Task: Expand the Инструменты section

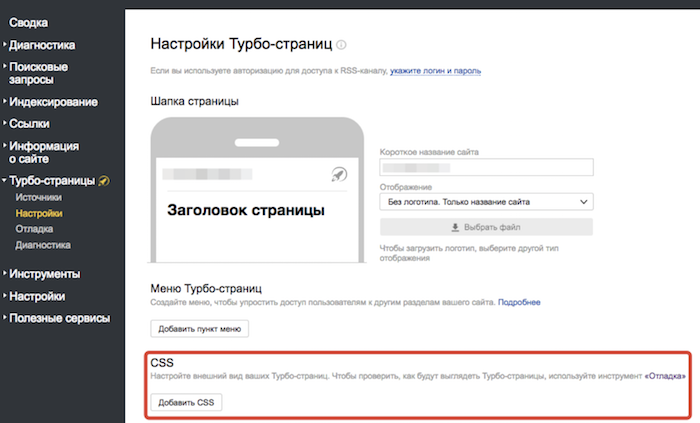Action: [45, 274]
